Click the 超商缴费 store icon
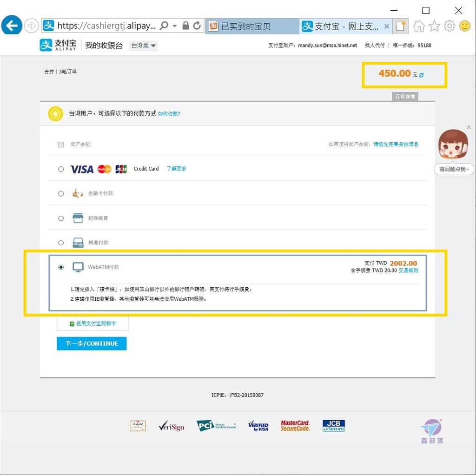Viewport: 476px width, 475px height. tap(78, 218)
